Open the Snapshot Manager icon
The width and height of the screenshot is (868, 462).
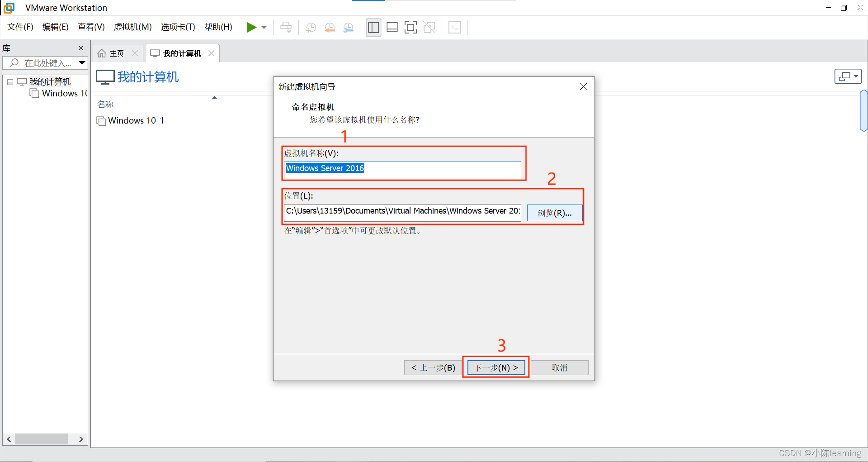pyautogui.click(x=348, y=28)
